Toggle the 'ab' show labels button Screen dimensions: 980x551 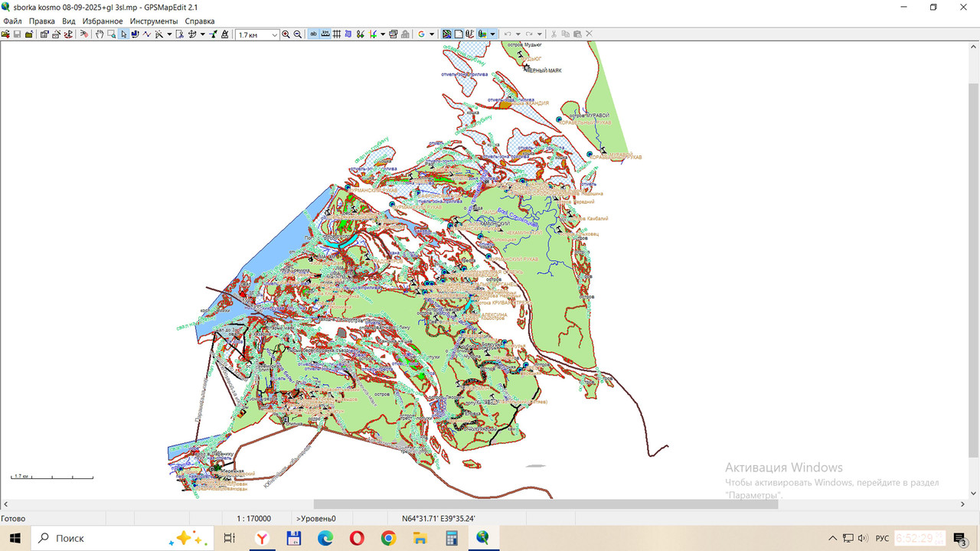tap(314, 34)
